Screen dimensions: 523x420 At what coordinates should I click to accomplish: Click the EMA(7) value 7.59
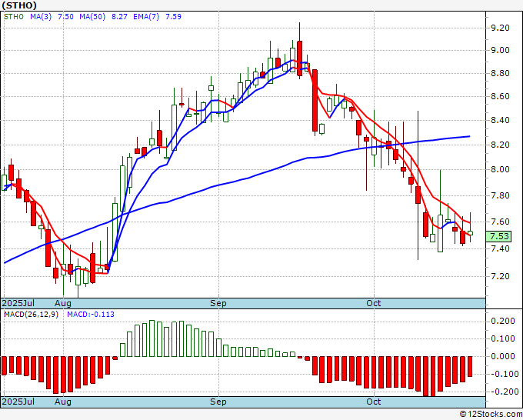174,16
